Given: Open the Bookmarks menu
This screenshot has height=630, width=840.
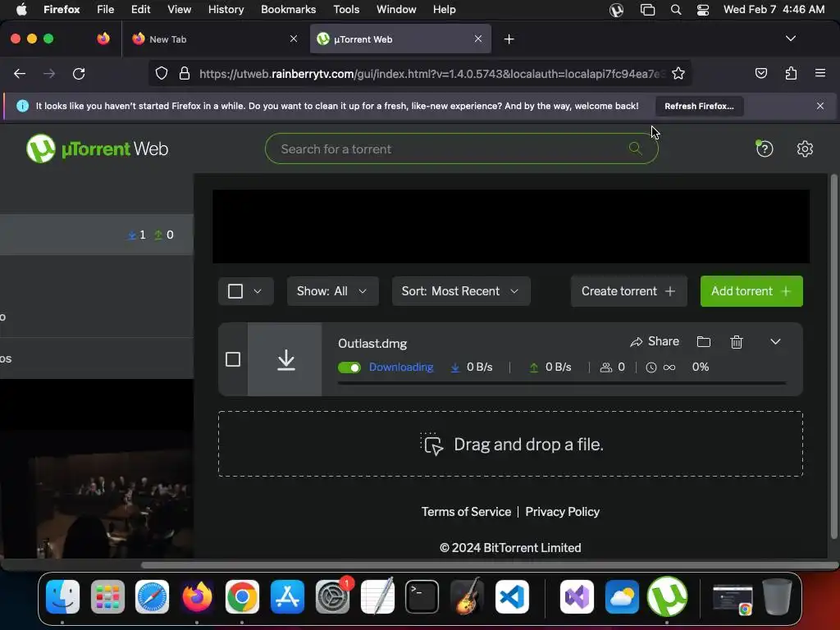Looking at the screenshot, I should (x=288, y=10).
